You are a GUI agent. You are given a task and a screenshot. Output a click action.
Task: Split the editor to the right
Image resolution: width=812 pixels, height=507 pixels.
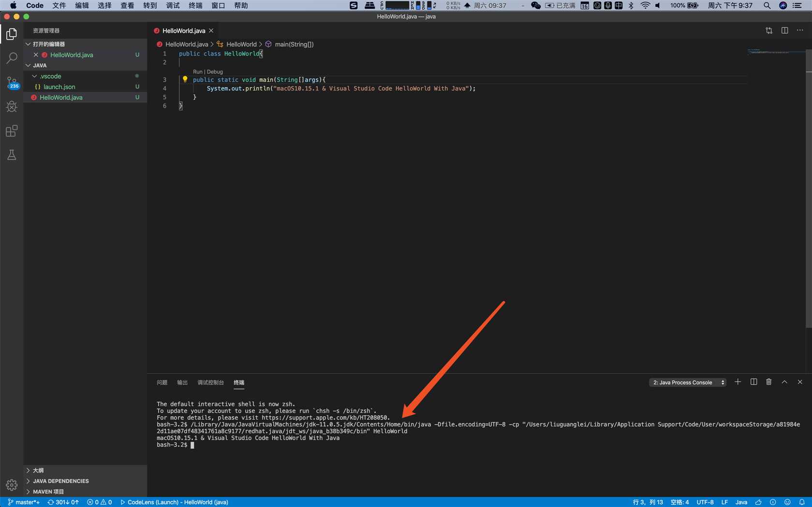click(x=784, y=30)
